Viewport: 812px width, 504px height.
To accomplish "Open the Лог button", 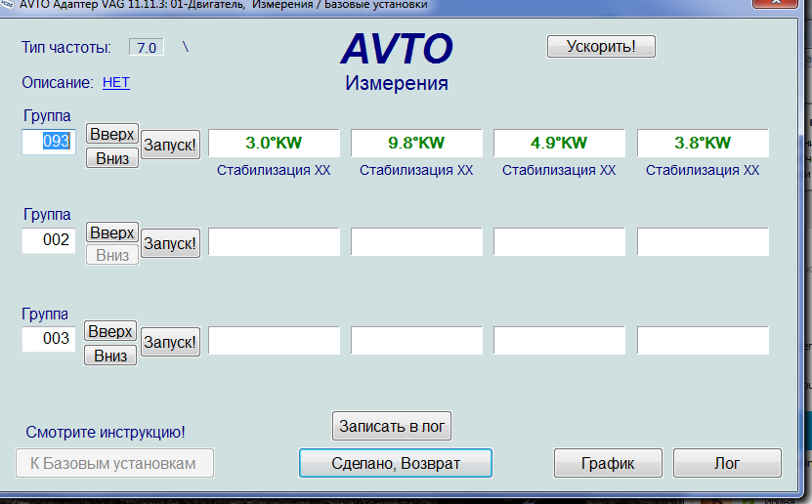I will (727, 463).
